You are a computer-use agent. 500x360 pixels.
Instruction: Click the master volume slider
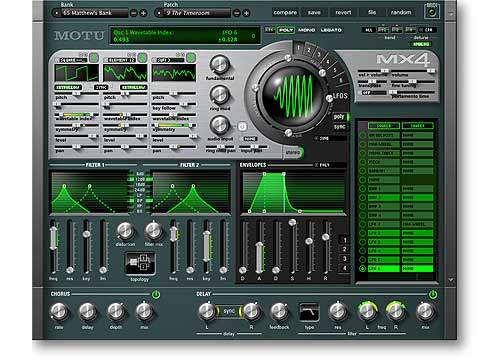click(413, 71)
